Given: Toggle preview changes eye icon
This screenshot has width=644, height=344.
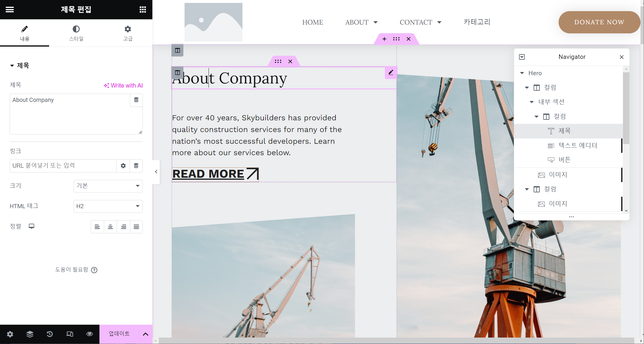Looking at the screenshot, I should (x=89, y=334).
